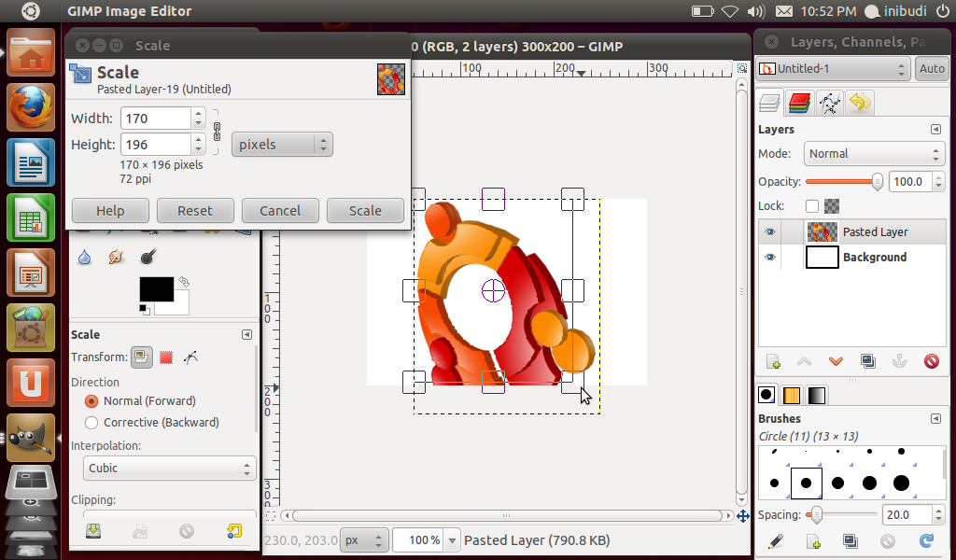This screenshot has height=560, width=956.
Task: Set transform to affect path
Action: 190,357
